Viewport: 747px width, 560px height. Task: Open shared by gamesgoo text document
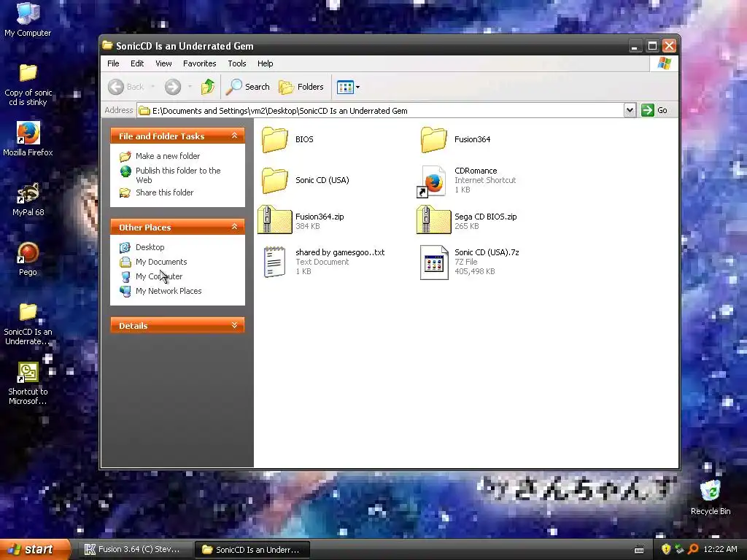pos(323,262)
